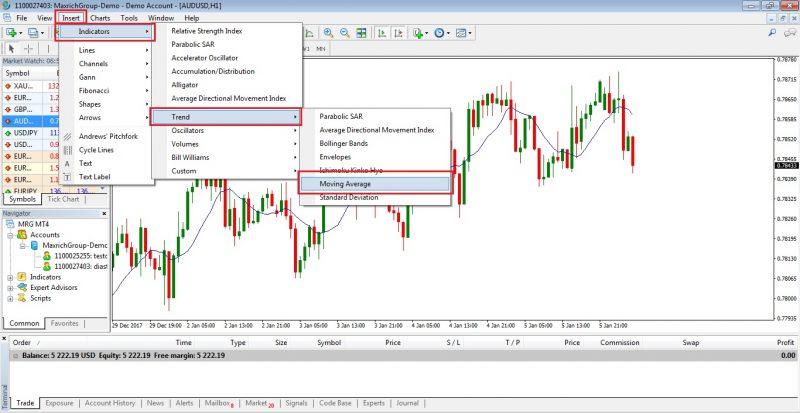Collapse the Accounts tree node
800x413 pixels.
click(x=10, y=235)
